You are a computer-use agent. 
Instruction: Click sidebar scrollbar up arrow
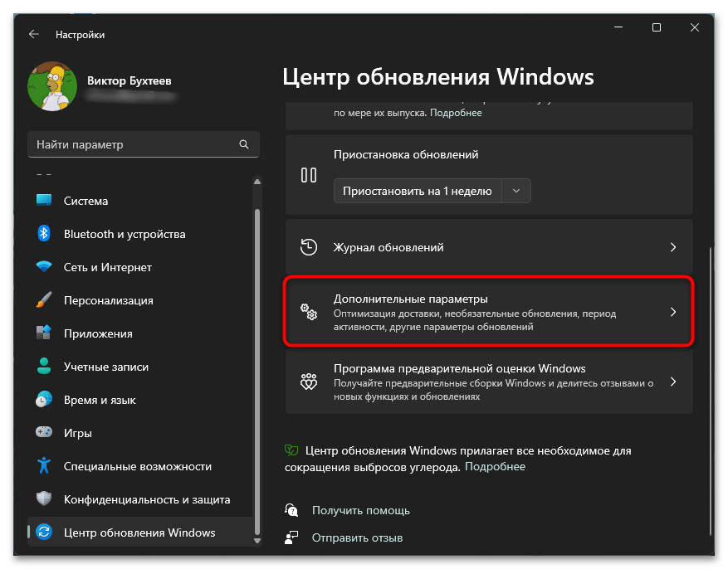[257, 182]
